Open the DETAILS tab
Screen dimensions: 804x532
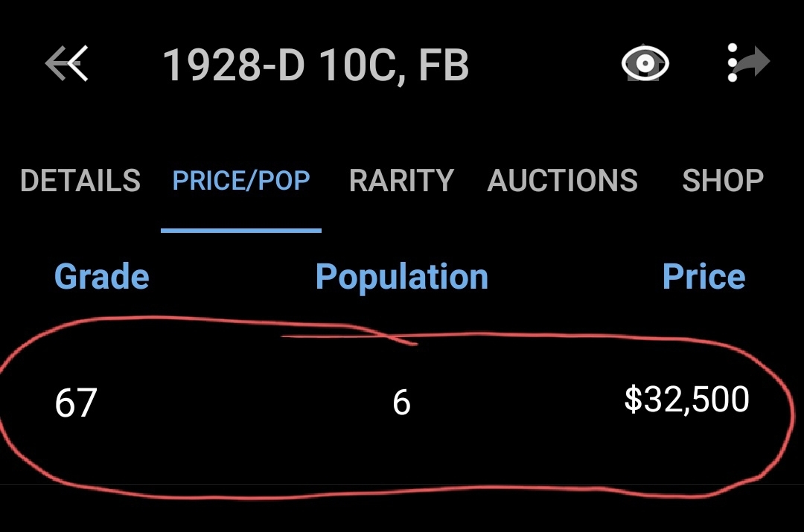point(80,180)
